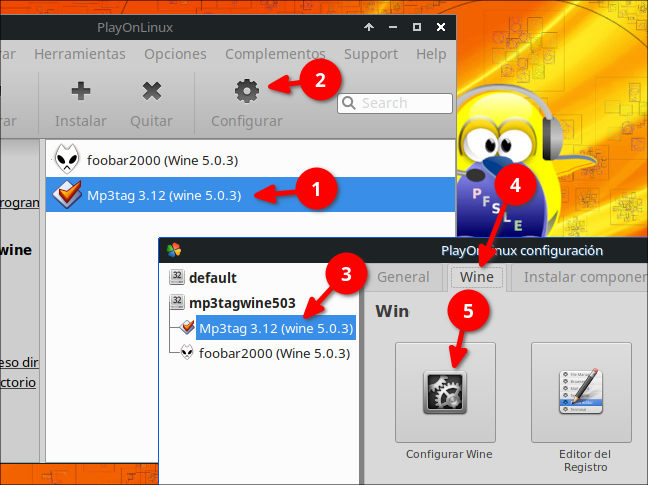Screen dimensions: 648x485
Task: Click the Configurar toolbar label
Action: click(247, 121)
